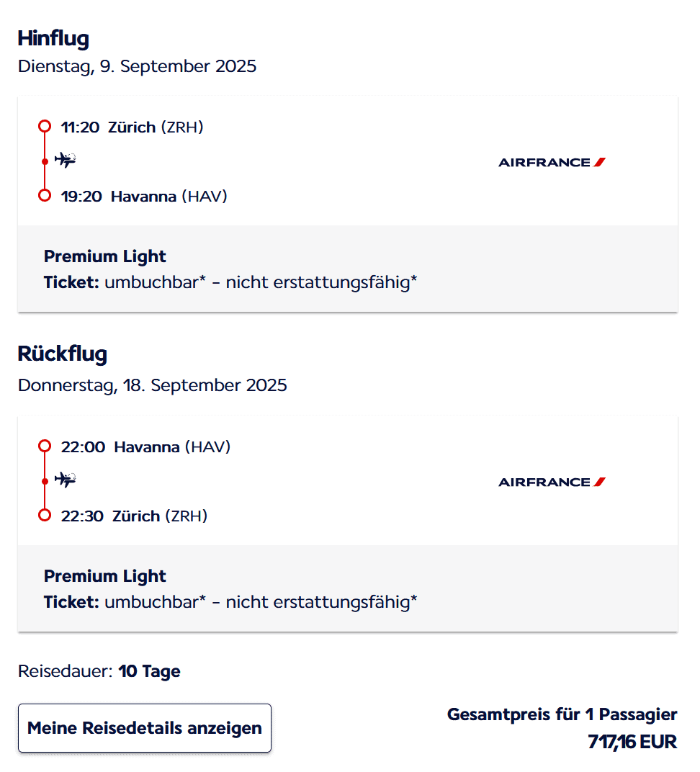Select the 19:20 Havanna arrival circle marker

tap(45, 195)
